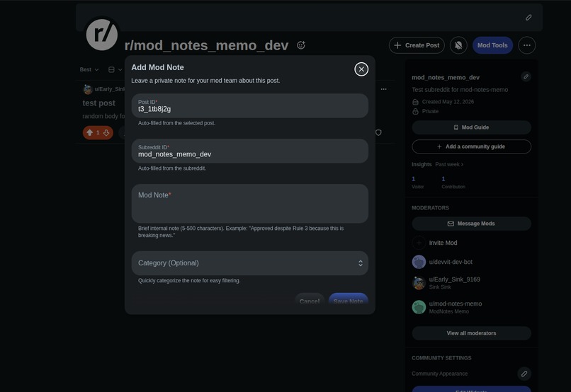The image size is (571, 392).
Task: Click the Visitor count value
Action: [413, 179]
